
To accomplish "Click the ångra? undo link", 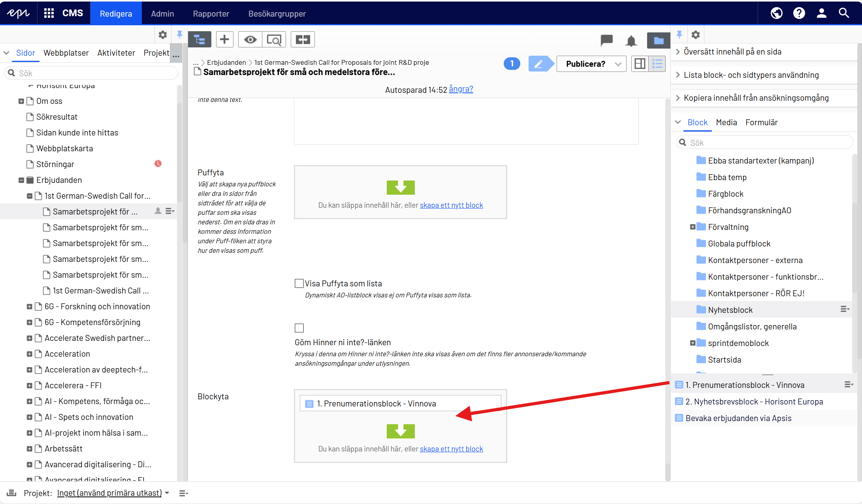I will coord(461,89).
